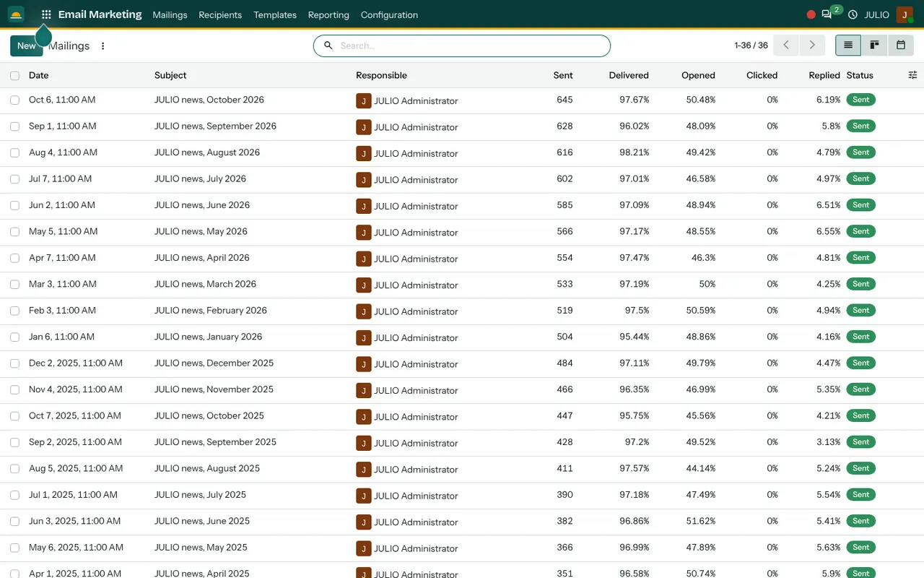Switch to calendar view
The width and height of the screenshot is (924, 578).
coord(901,46)
